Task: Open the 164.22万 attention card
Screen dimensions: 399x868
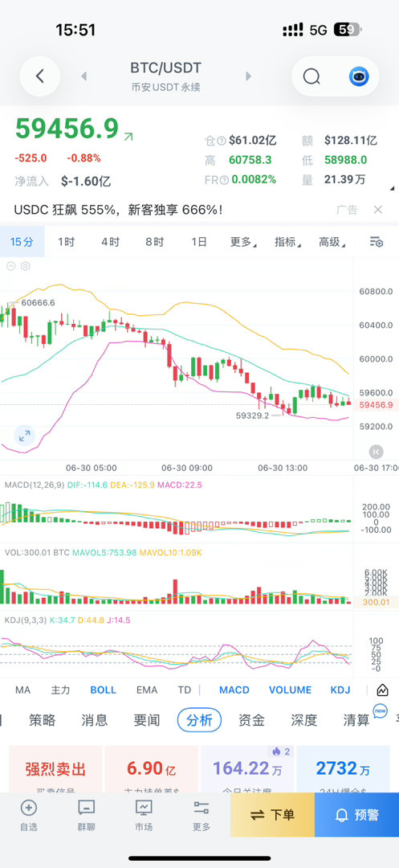Action: pyautogui.click(x=247, y=769)
